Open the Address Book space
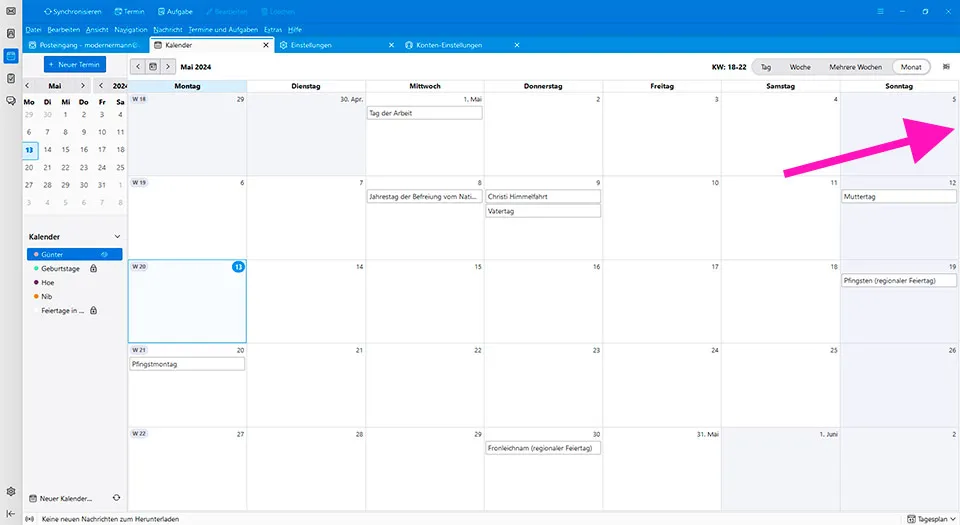Screen dimensions: 960x525 pyautogui.click(x=11, y=34)
